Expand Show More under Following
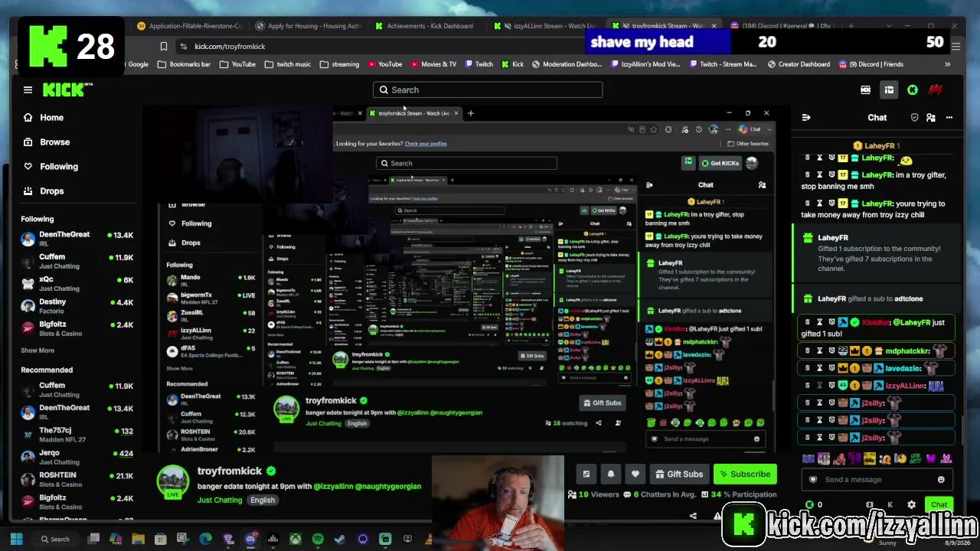 [38, 350]
